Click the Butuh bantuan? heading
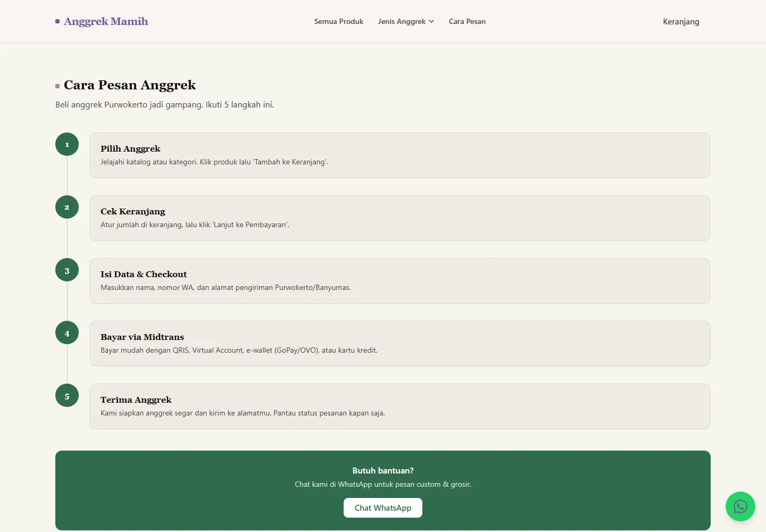The height and width of the screenshot is (532, 766). coord(383,470)
